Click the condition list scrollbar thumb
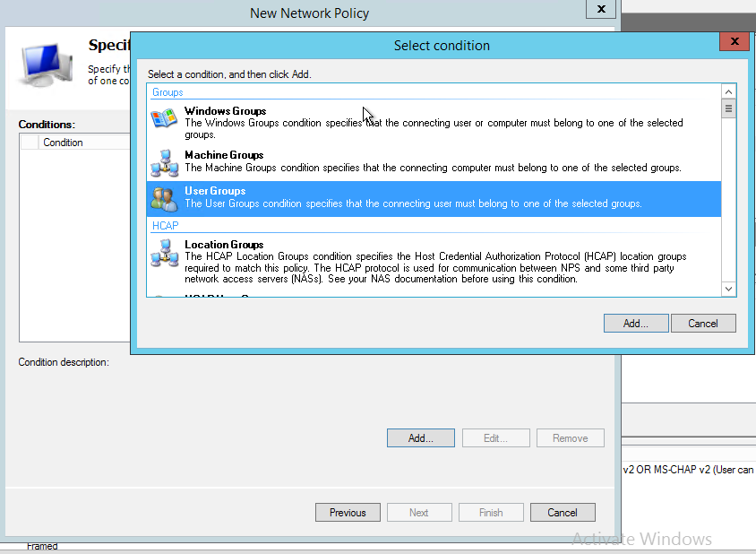This screenshot has width=756, height=554. coord(728,109)
